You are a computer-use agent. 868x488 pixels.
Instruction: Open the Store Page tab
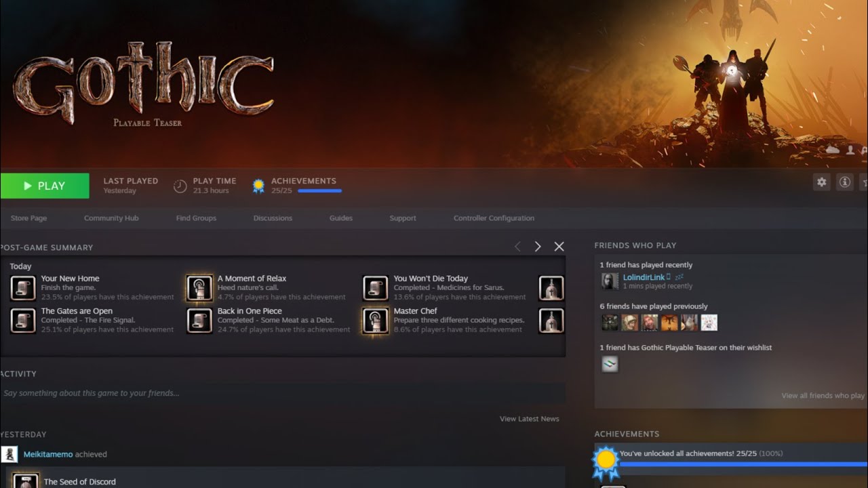point(28,218)
